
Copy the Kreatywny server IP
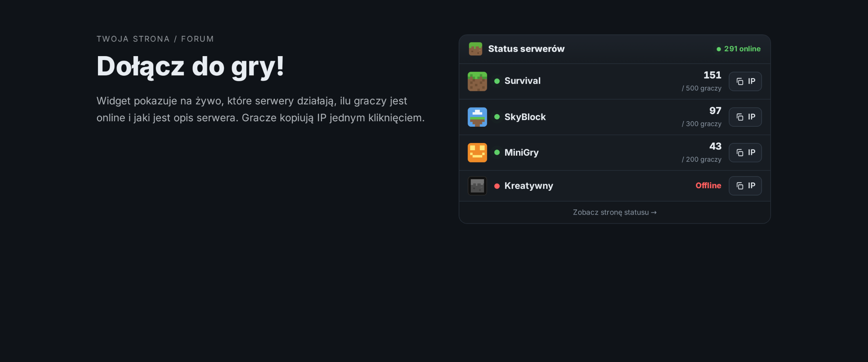(x=745, y=186)
